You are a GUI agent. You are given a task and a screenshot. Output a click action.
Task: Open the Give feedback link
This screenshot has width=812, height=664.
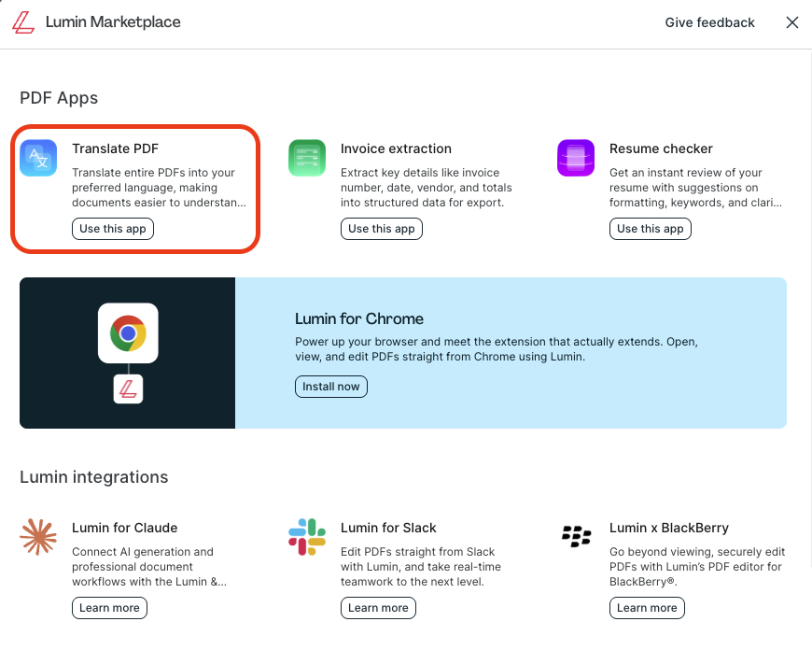tap(709, 22)
